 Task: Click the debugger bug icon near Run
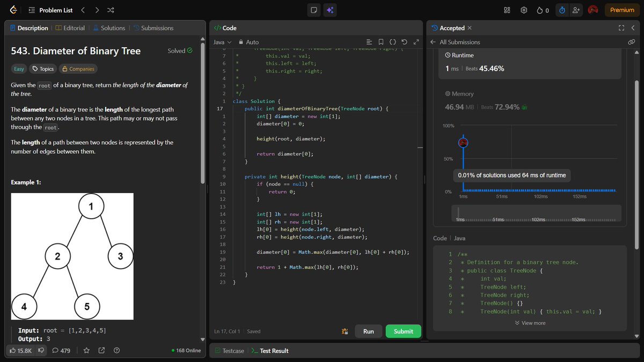[345, 331]
